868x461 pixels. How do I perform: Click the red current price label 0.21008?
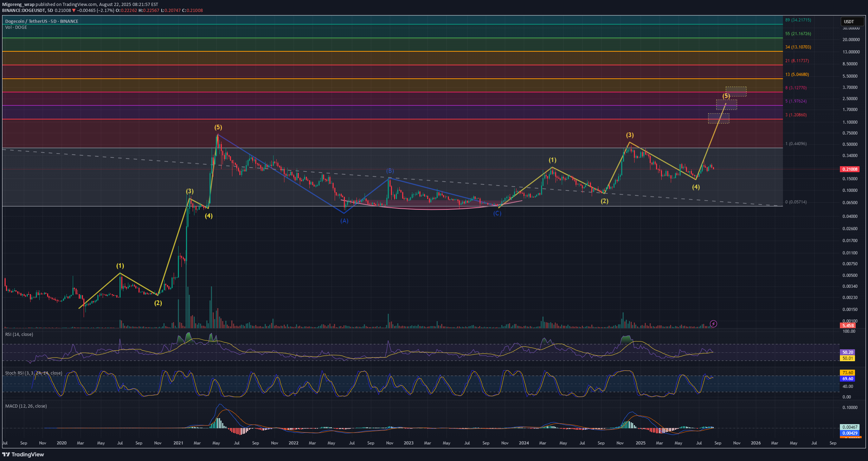pos(850,169)
